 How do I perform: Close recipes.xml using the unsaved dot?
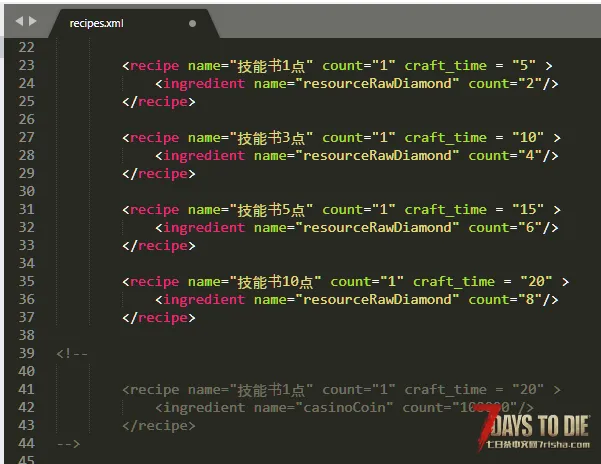point(192,23)
